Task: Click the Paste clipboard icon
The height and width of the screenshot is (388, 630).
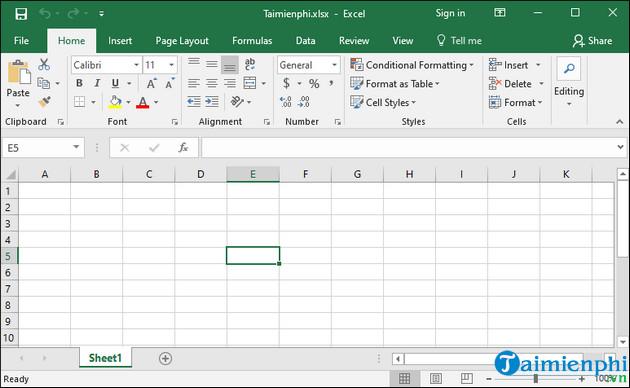Action: pyautogui.click(x=18, y=72)
